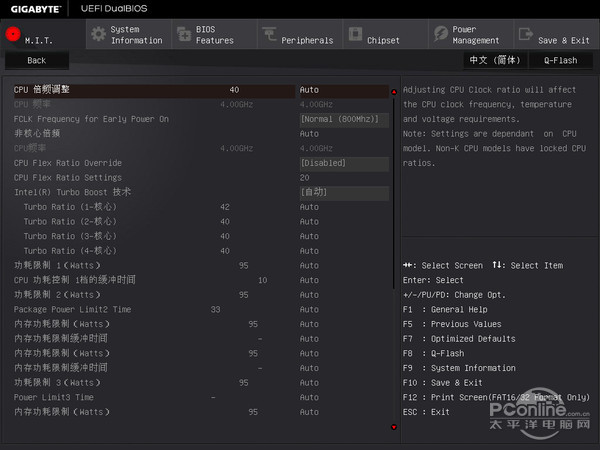Open the Save & Exit tab
This screenshot has height=450, width=600.
563,40
